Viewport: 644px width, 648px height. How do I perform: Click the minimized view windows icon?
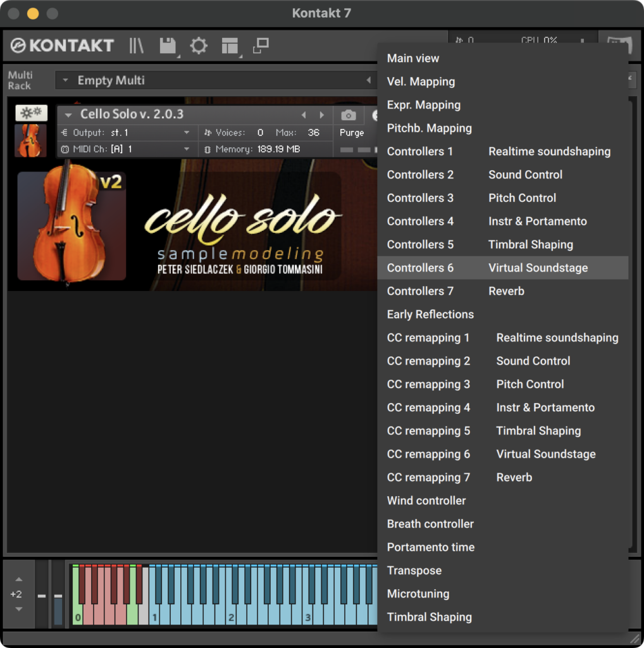coord(261,46)
